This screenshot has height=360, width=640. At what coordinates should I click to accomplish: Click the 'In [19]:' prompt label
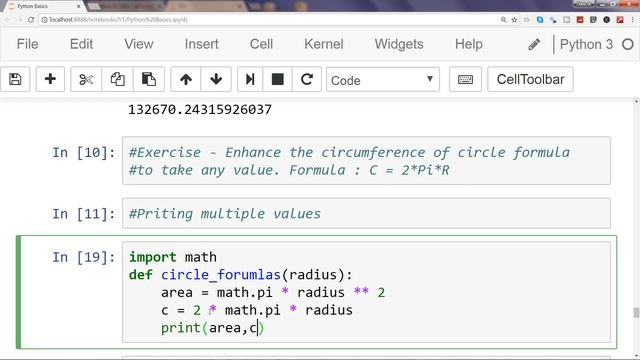[x=84, y=257]
